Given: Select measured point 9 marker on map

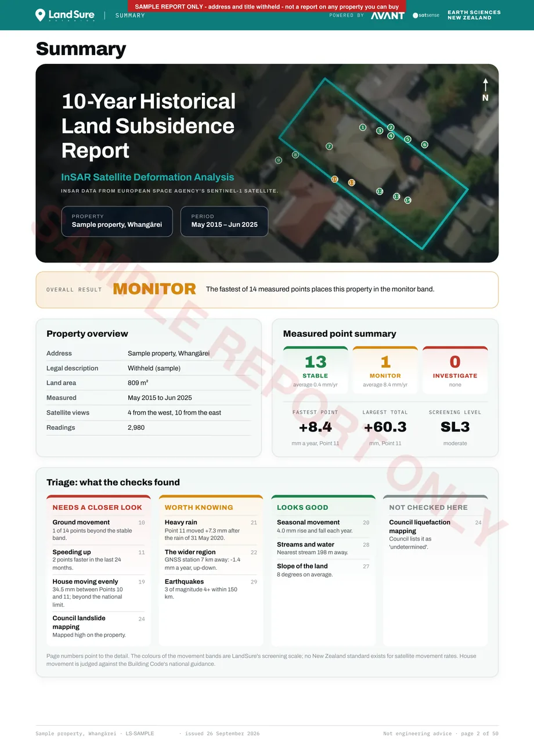Looking at the screenshot, I should click(279, 160).
